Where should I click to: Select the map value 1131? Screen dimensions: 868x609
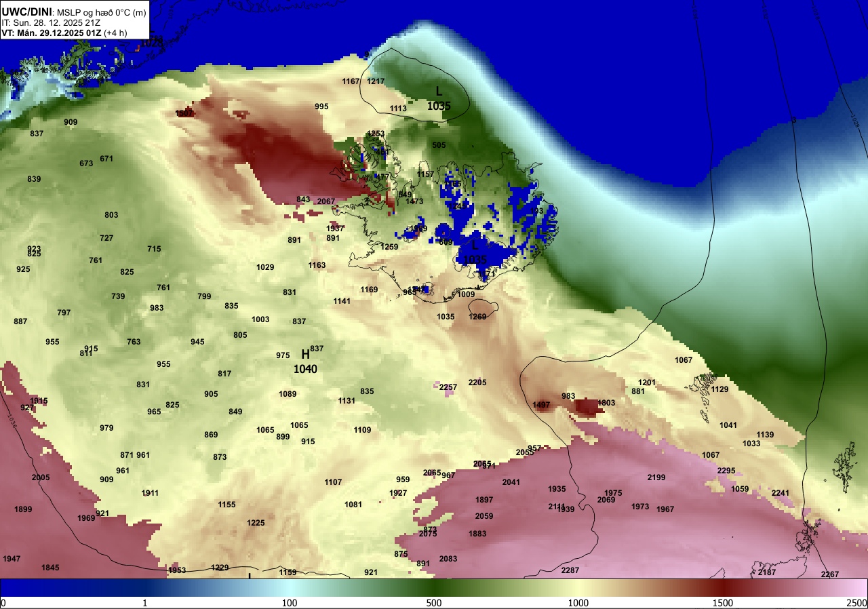pos(347,401)
